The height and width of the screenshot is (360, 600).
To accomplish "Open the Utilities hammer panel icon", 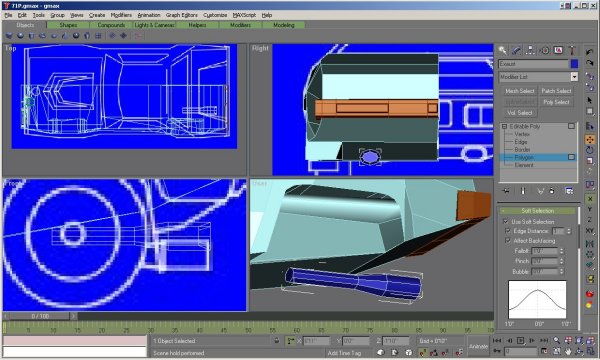I will point(572,50).
